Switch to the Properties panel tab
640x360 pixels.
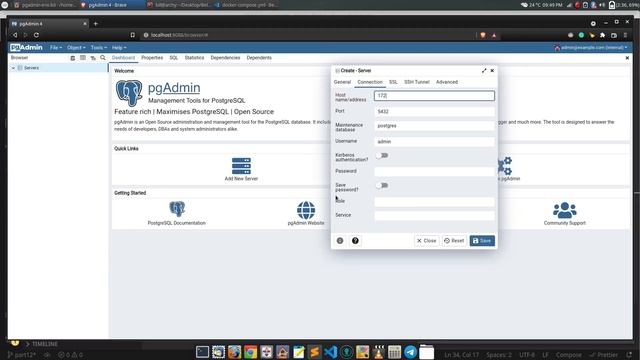(x=152, y=58)
